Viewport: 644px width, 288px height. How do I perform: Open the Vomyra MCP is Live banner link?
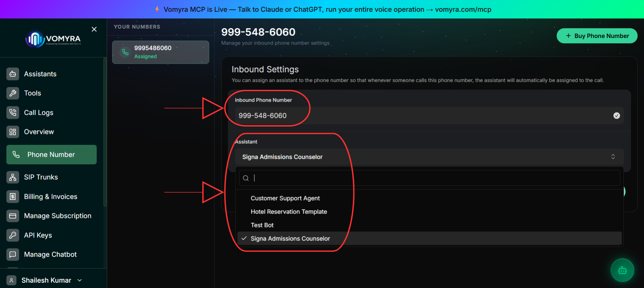click(327, 9)
